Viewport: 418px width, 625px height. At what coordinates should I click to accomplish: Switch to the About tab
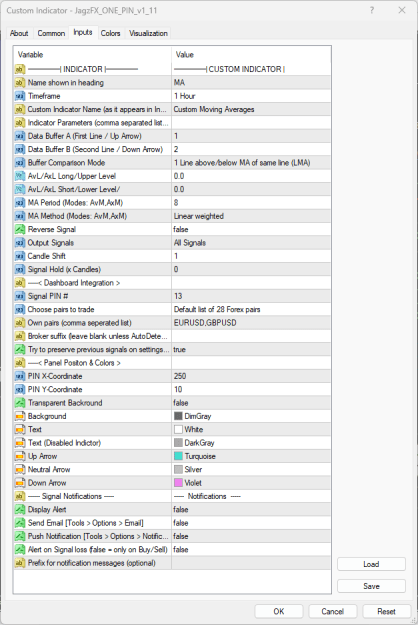click(19, 33)
